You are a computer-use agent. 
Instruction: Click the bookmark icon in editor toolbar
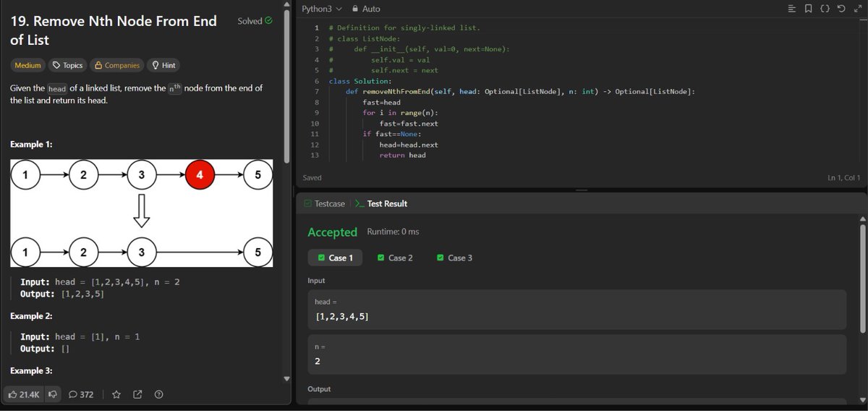click(808, 9)
